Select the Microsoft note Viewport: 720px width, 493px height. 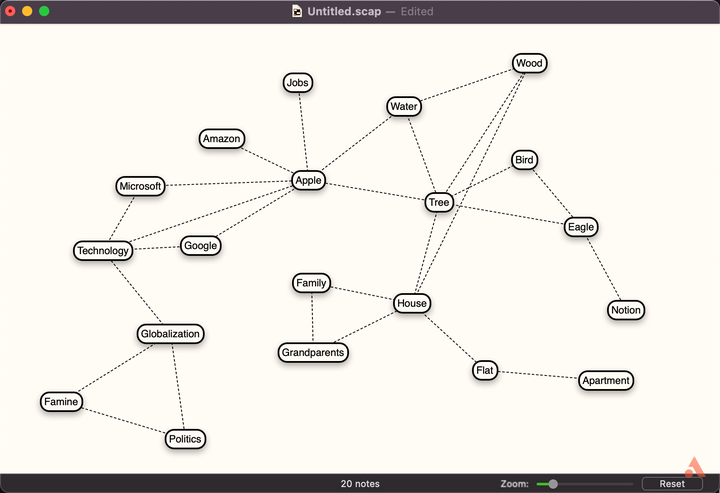point(140,186)
